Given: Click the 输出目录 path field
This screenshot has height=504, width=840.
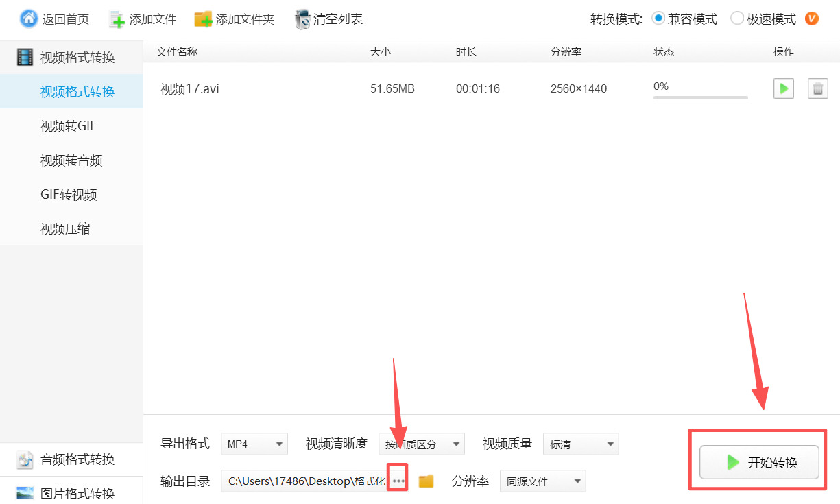Looking at the screenshot, I should 305,481.
